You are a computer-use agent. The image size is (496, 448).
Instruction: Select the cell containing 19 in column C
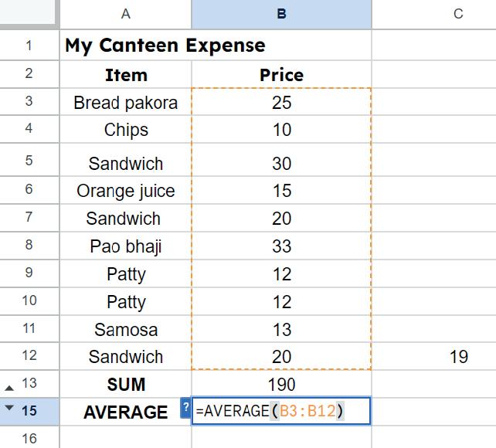pos(458,357)
